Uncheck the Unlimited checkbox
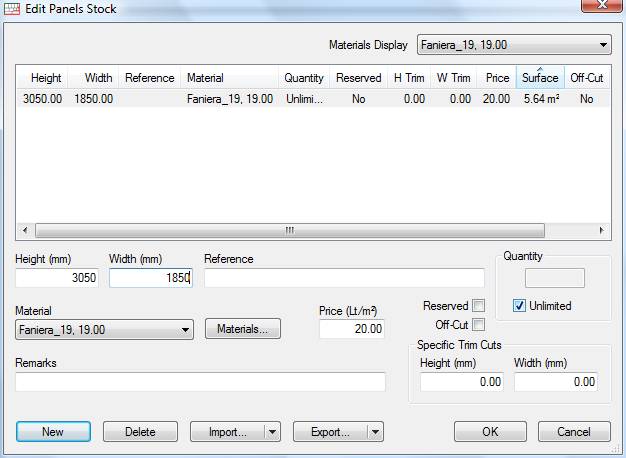 click(519, 306)
